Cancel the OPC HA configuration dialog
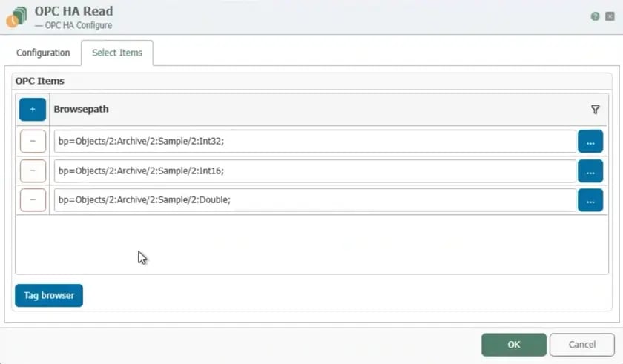The width and height of the screenshot is (623, 364). pos(581,345)
